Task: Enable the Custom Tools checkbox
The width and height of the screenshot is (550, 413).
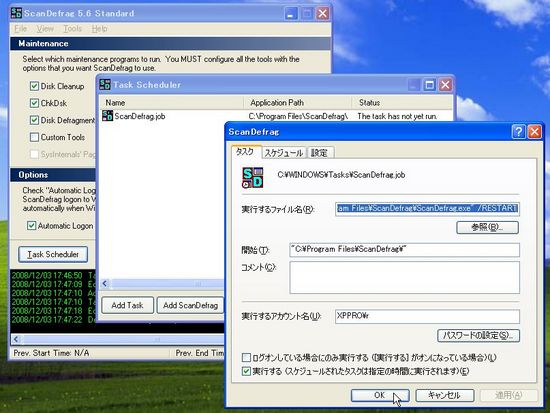Action: point(34,137)
